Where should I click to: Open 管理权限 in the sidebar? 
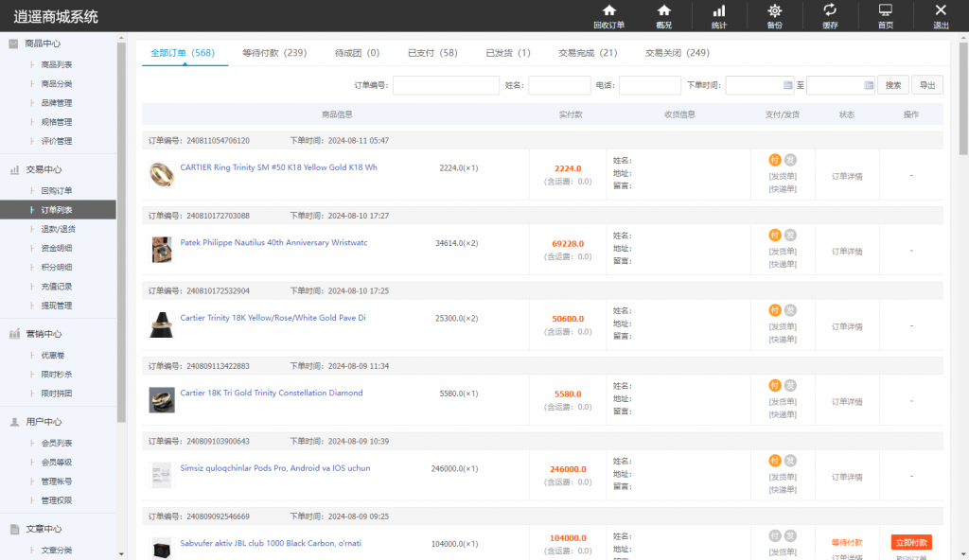(x=56, y=500)
